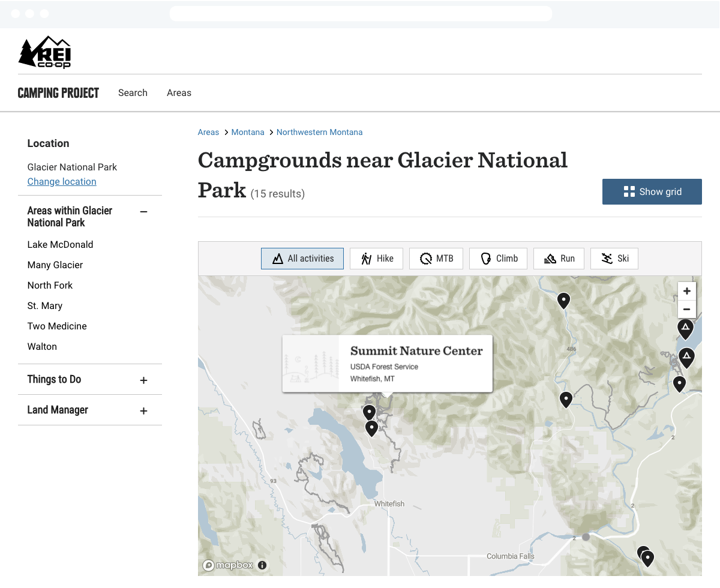Collapse Areas within Glacier National Park
Image resolution: width=720 pixels, height=588 pixels.
(143, 211)
